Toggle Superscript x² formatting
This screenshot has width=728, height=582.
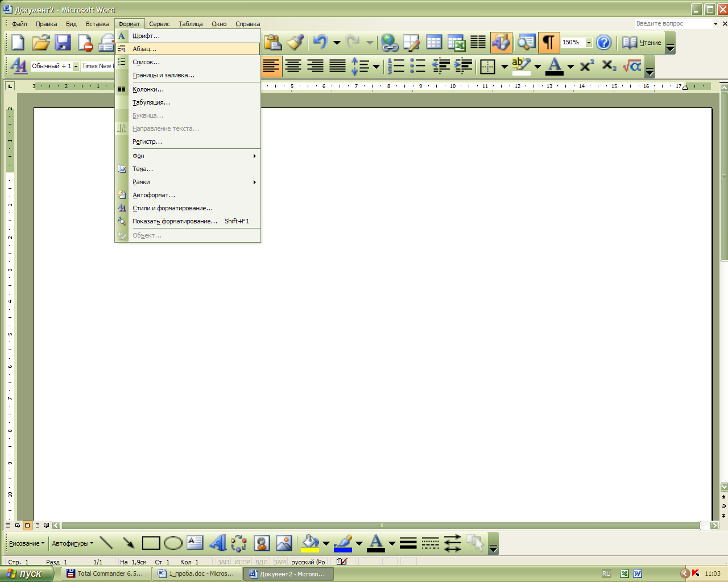tap(587, 66)
